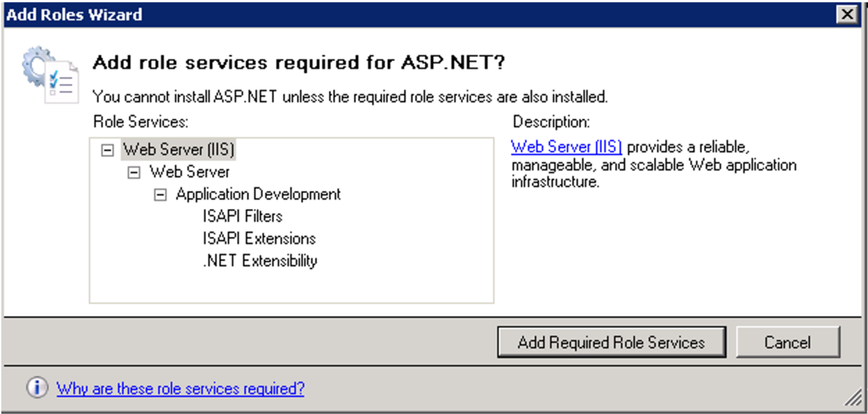Click the Add Required Role Services button
Screen dimensions: 868x414
[611, 342]
